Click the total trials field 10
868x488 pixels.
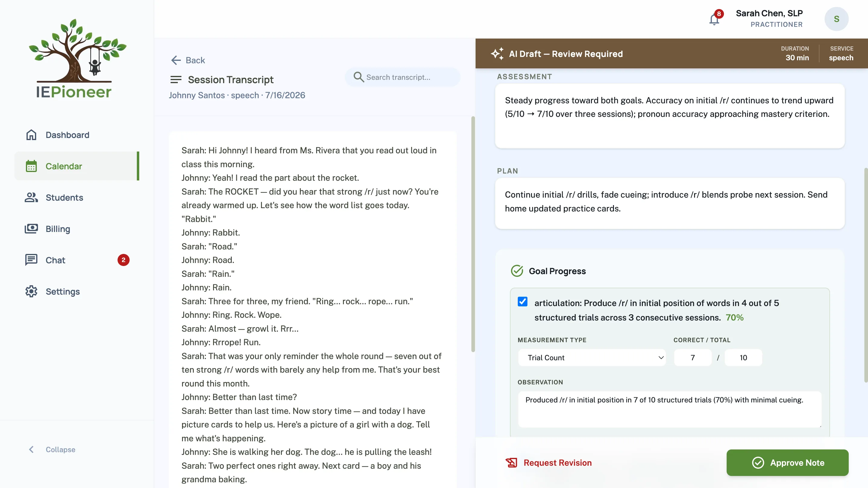pyautogui.click(x=743, y=358)
